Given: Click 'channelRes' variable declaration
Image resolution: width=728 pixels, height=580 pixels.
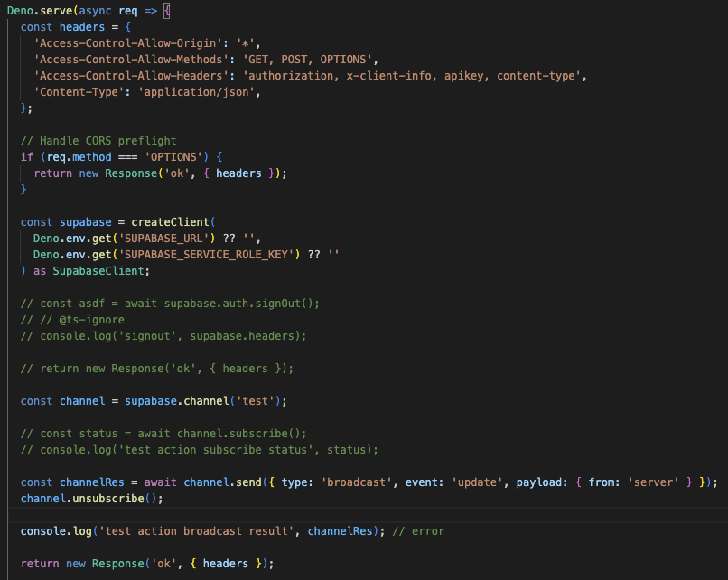Looking at the screenshot, I should [x=92, y=482].
